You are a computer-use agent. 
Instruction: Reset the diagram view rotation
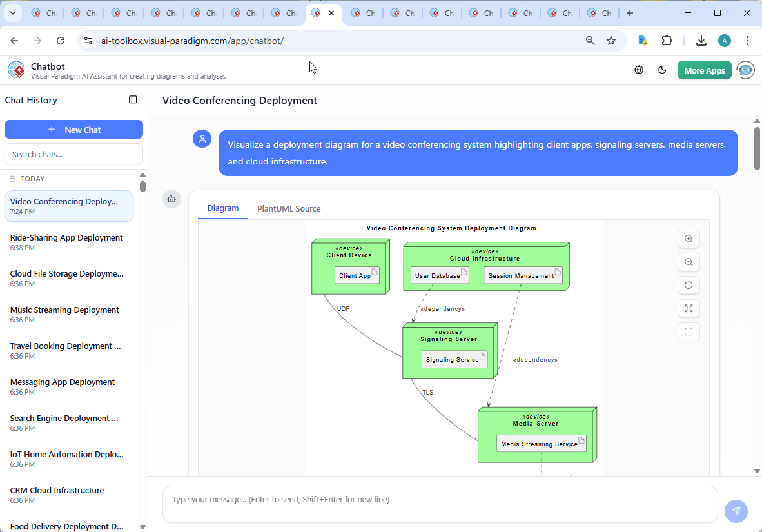(689, 285)
